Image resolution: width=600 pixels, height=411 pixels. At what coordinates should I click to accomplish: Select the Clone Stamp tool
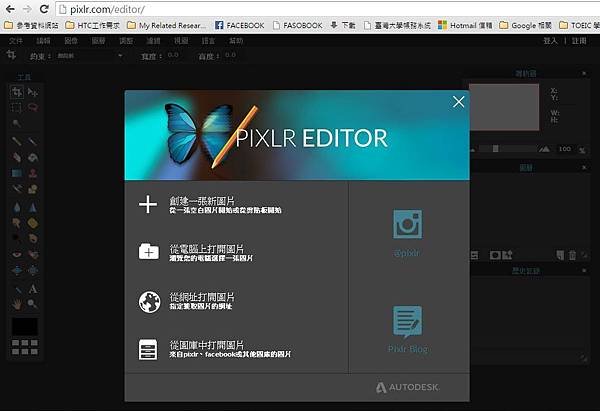click(x=33, y=173)
